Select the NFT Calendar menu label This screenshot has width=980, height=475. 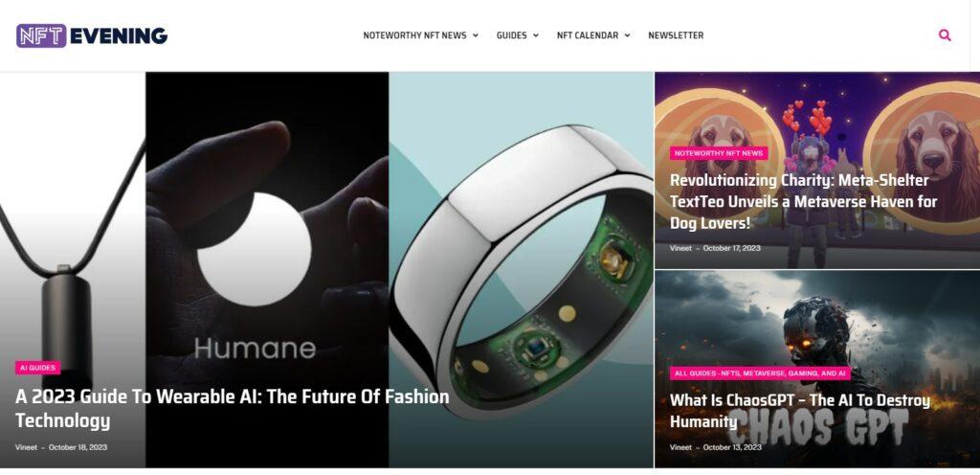[588, 35]
